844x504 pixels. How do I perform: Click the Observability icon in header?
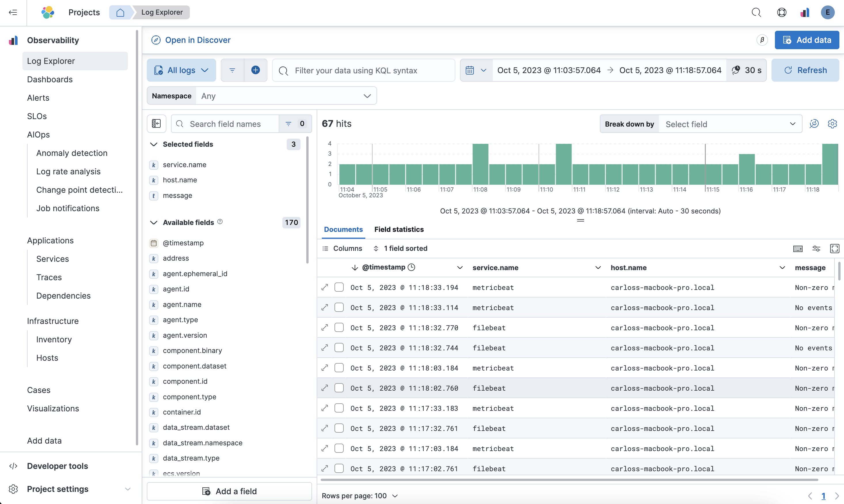(805, 13)
